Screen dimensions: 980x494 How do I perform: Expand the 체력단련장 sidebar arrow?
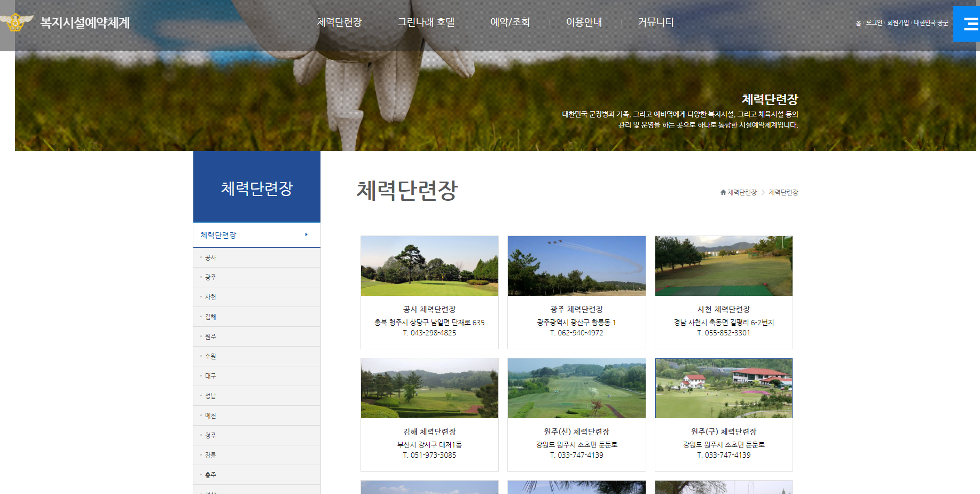coord(306,234)
